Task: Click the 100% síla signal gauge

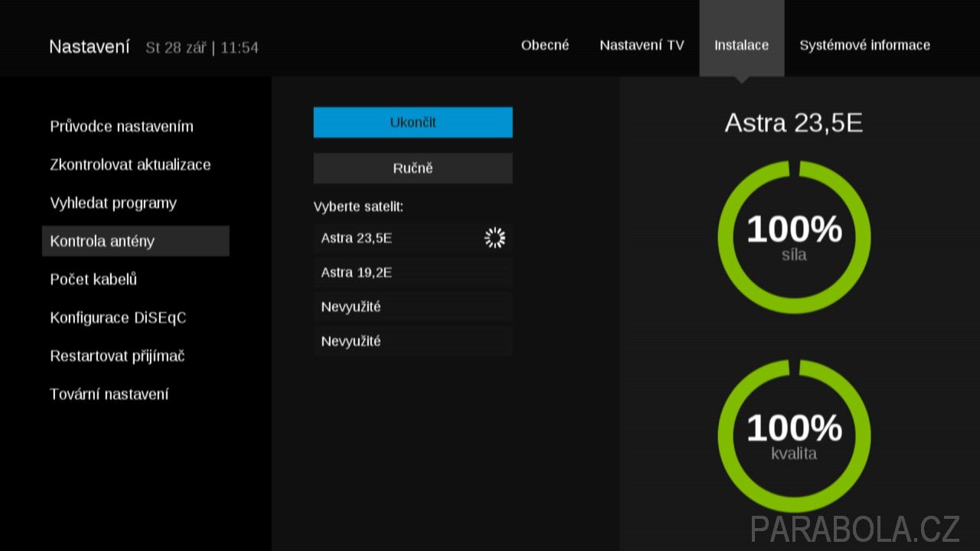Action: pyautogui.click(x=794, y=237)
